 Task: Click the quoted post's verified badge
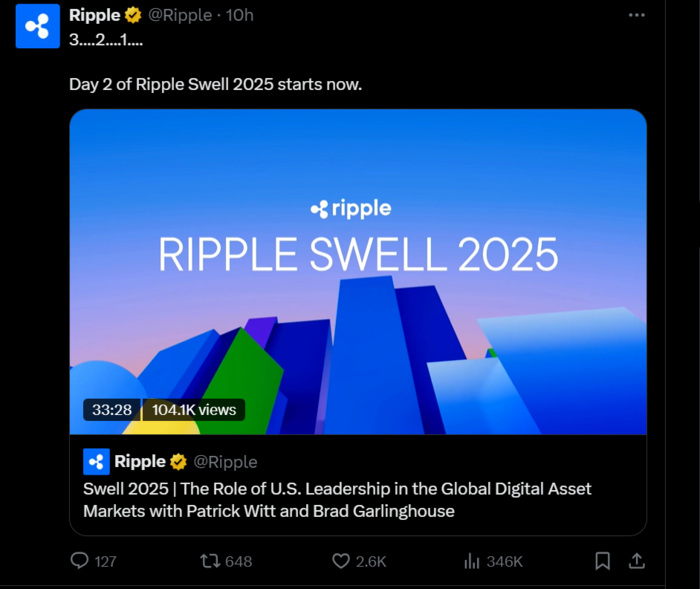point(179,462)
